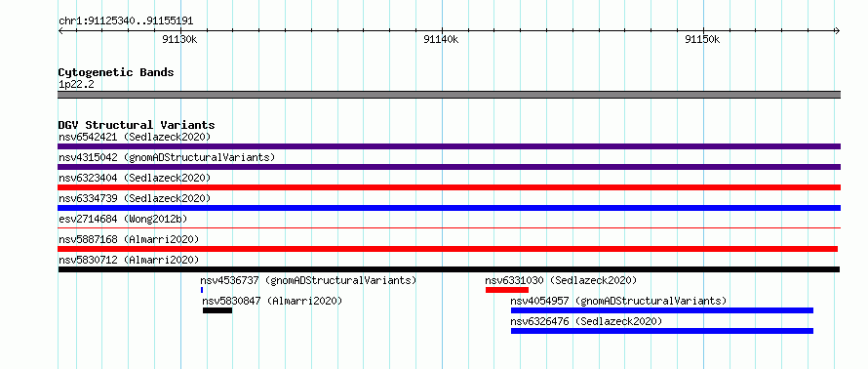868x369 pixels.
Task: Click the gray 1p22.2 cytogenetic band
Action: pyautogui.click(x=449, y=95)
